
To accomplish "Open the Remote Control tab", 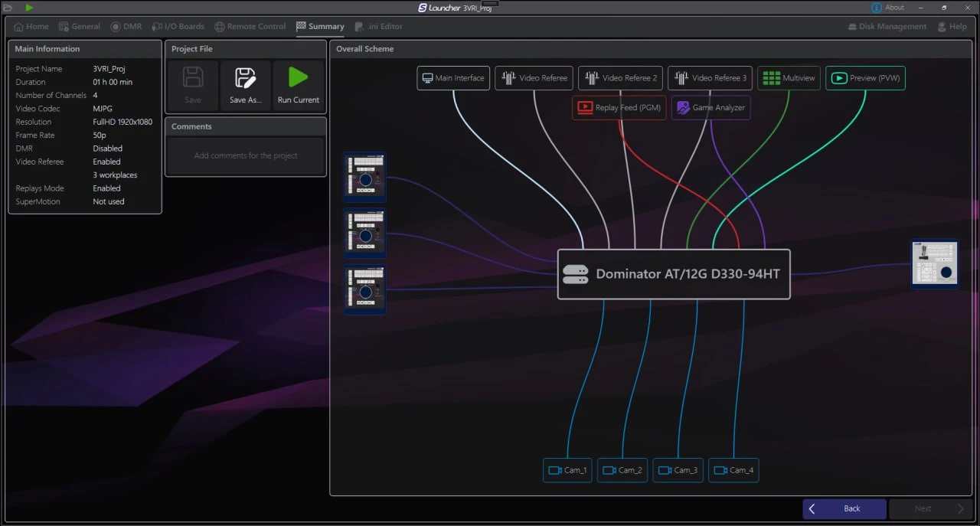I will 250,26.
